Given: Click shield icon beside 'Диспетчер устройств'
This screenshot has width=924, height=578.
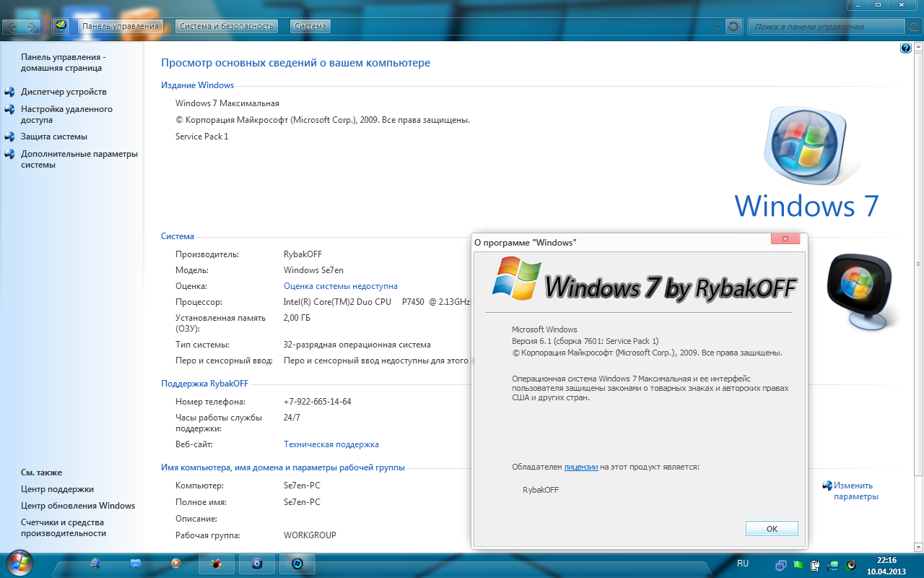Looking at the screenshot, I should [x=9, y=92].
